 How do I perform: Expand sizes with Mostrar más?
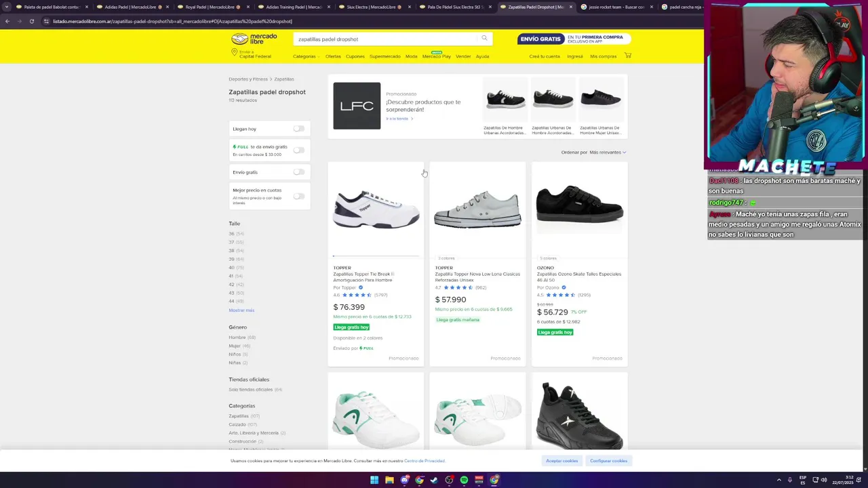pyautogui.click(x=241, y=310)
